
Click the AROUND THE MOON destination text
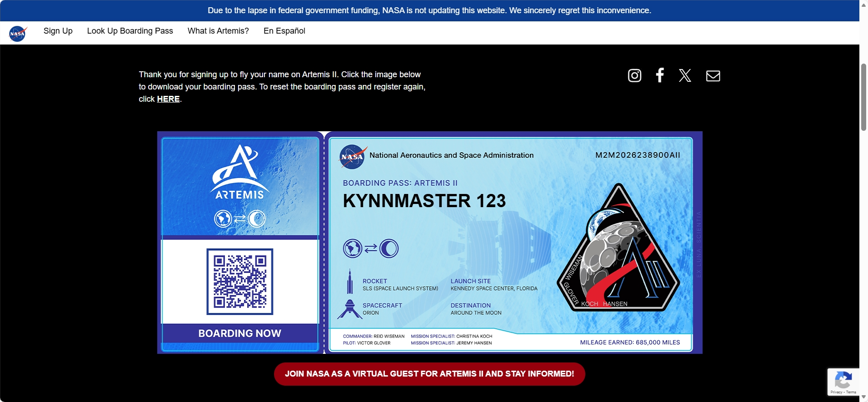coord(476,313)
